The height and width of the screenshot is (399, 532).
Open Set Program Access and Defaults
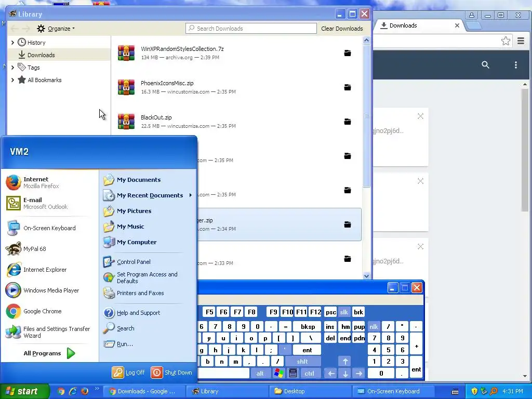tap(148, 277)
